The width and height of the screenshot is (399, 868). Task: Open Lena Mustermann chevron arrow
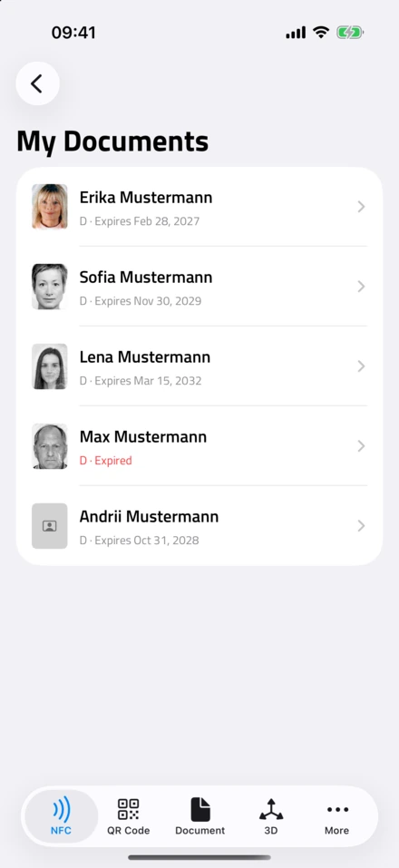(361, 366)
